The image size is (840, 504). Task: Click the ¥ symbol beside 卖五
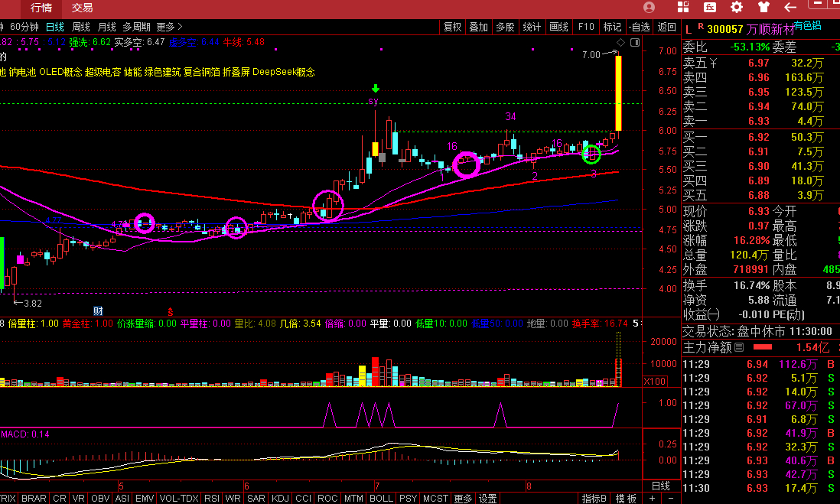click(x=713, y=63)
